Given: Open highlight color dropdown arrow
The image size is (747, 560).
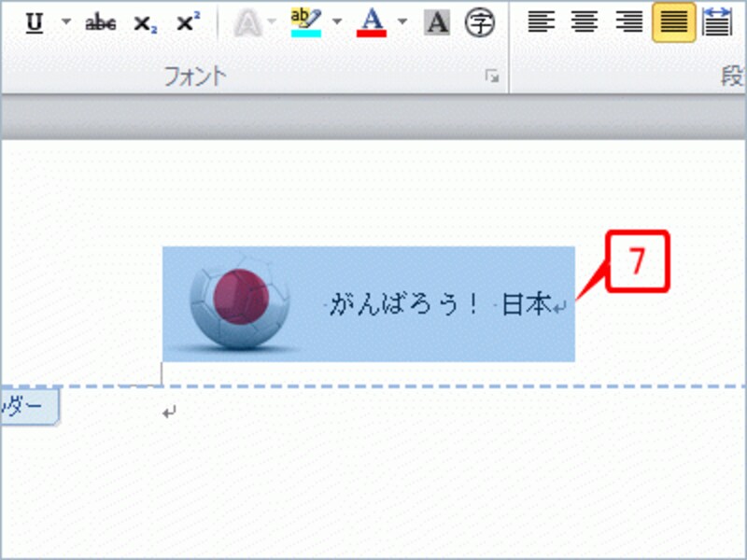Looking at the screenshot, I should point(337,21).
